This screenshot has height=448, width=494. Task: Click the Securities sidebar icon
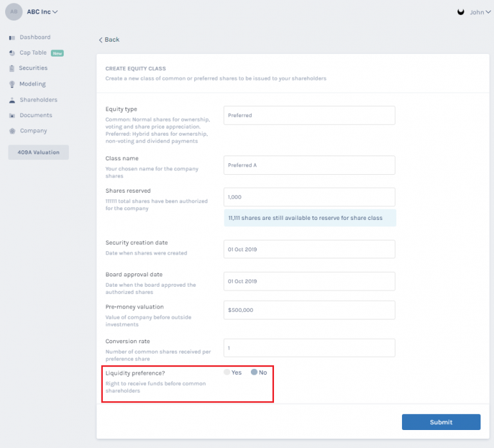point(12,68)
